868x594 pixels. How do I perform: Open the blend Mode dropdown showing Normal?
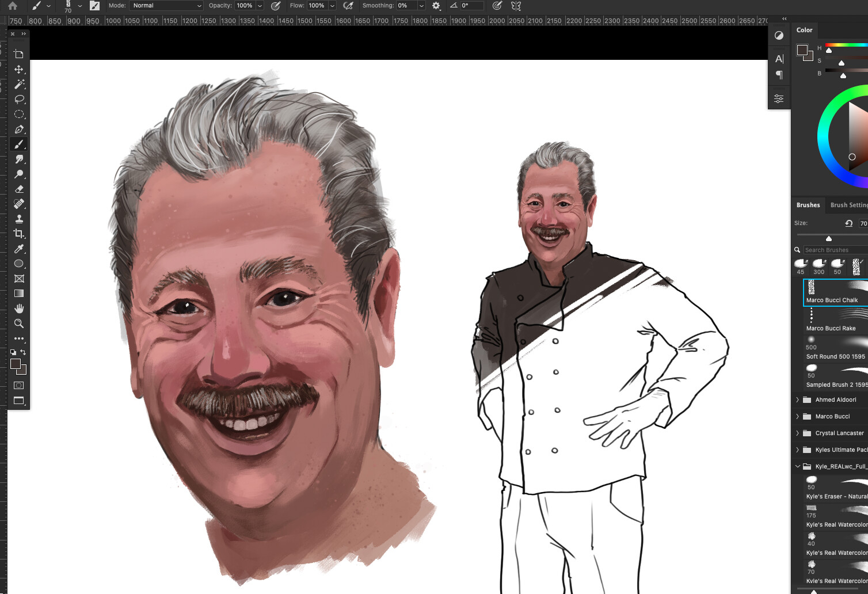166,6
